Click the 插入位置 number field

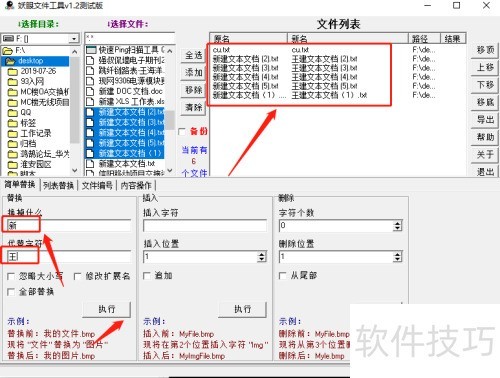(x=201, y=256)
